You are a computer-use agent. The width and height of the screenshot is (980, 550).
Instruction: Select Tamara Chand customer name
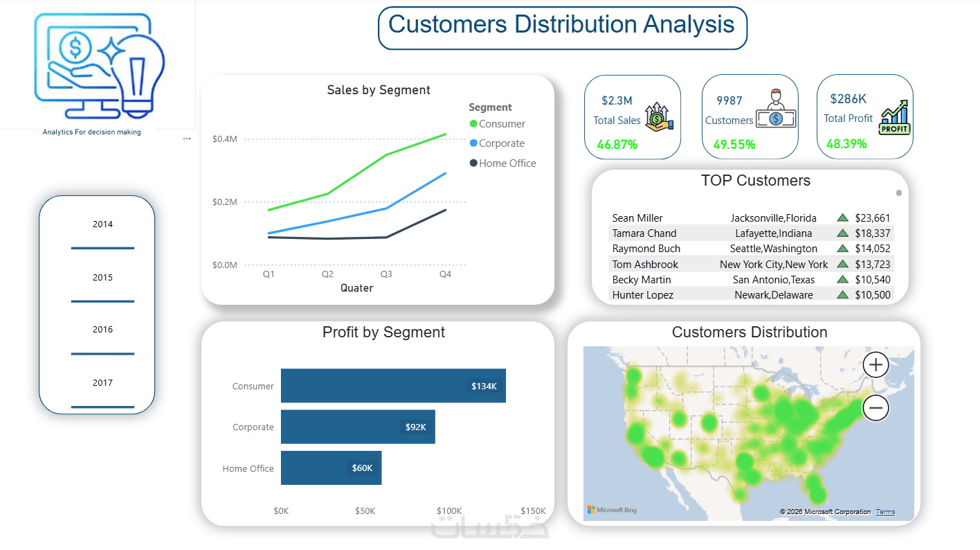click(644, 233)
